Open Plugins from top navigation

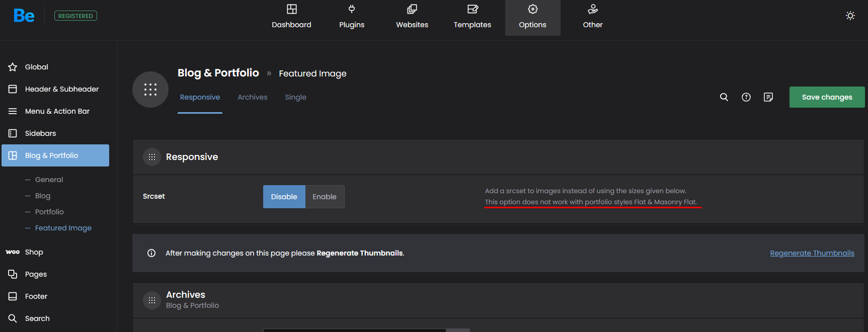coord(352,17)
